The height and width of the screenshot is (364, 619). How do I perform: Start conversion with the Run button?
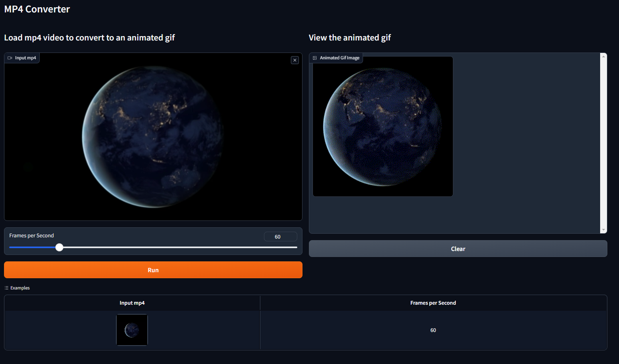pos(153,270)
